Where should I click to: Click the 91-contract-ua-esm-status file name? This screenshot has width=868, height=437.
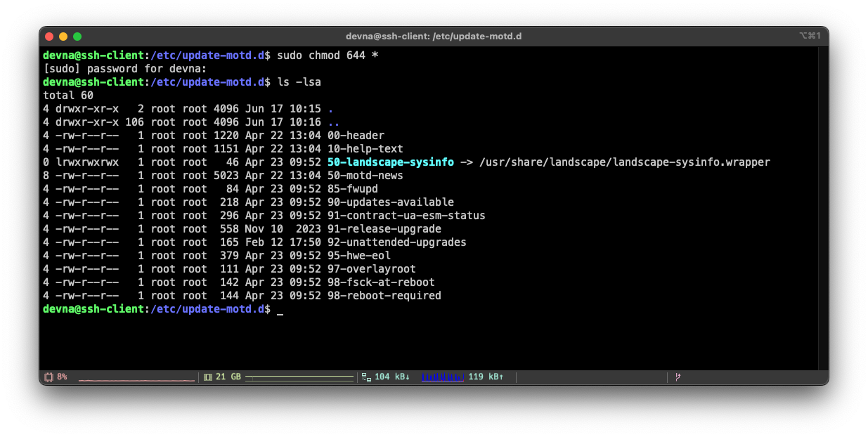point(406,216)
